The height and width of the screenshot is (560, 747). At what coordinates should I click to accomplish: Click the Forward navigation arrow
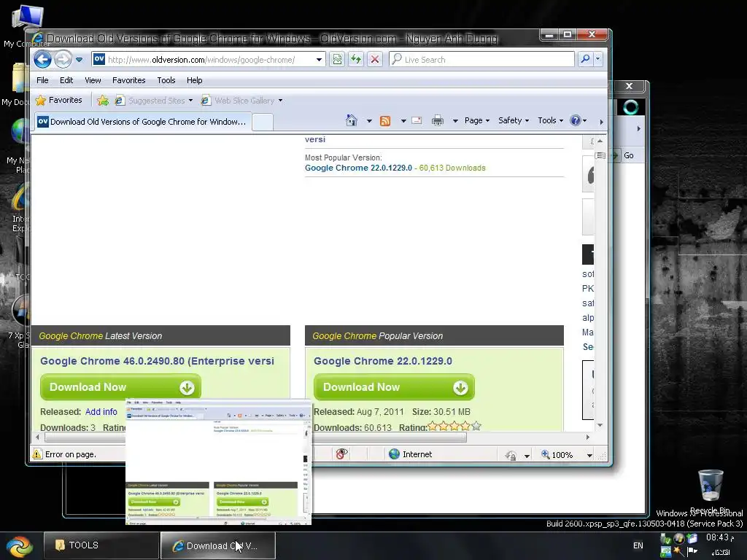63,60
